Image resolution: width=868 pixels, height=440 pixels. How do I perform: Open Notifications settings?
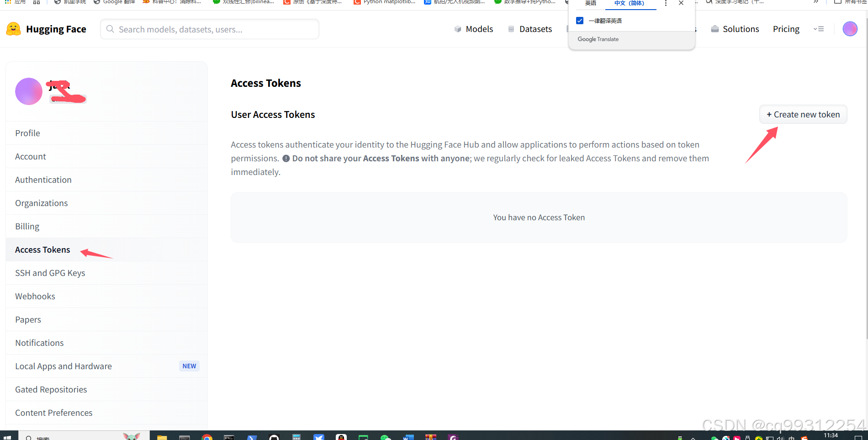(x=106, y=343)
